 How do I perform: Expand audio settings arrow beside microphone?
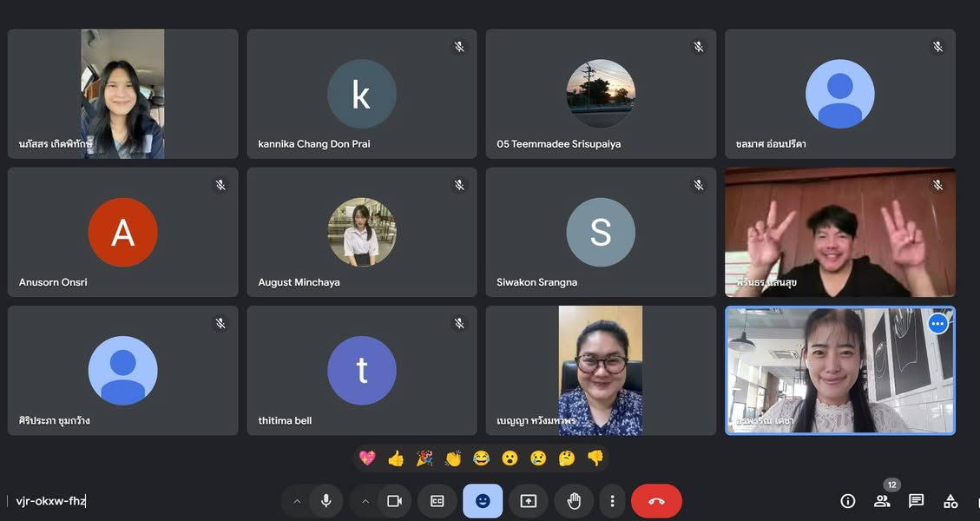[297, 501]
